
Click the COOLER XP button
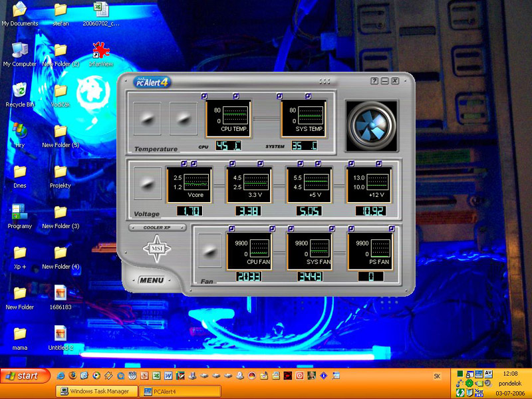pos(157,227)
